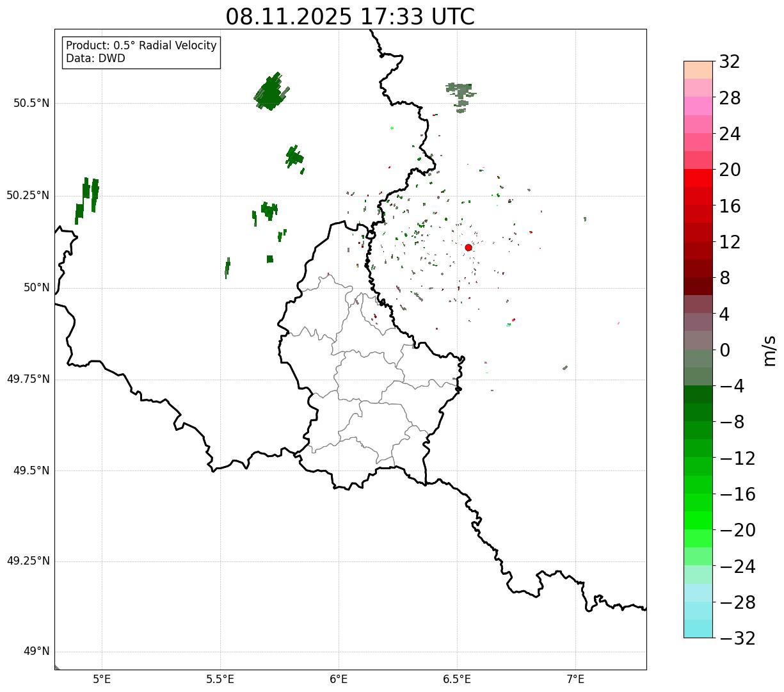Click the 7°E longitude label
This screenshot has height=692, width=784.
coord(575,679)
